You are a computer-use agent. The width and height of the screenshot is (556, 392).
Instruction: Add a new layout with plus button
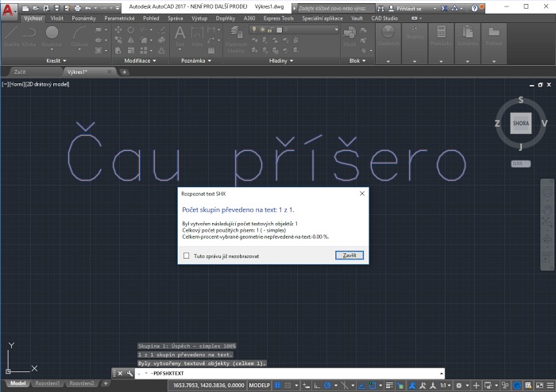coord(106,383)
